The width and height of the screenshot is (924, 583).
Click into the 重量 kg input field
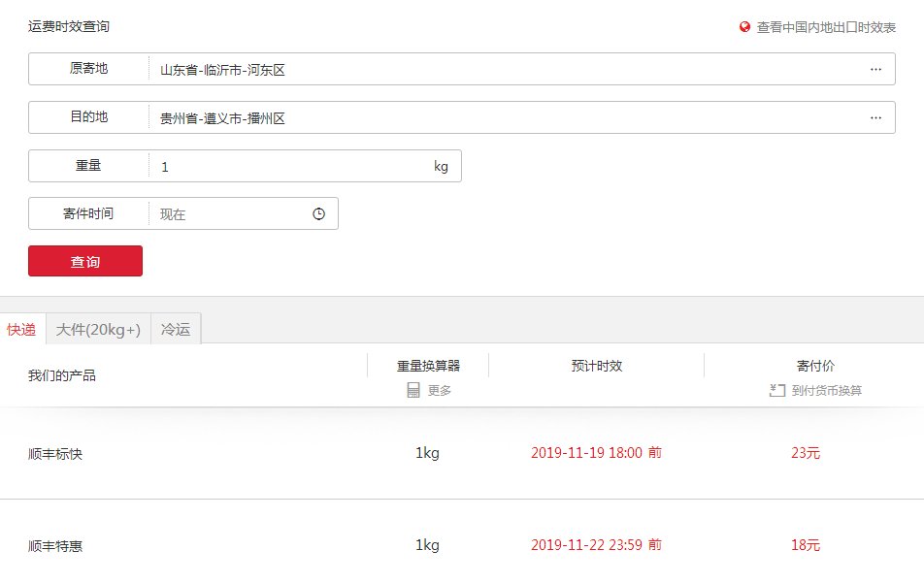coord(291,167)
